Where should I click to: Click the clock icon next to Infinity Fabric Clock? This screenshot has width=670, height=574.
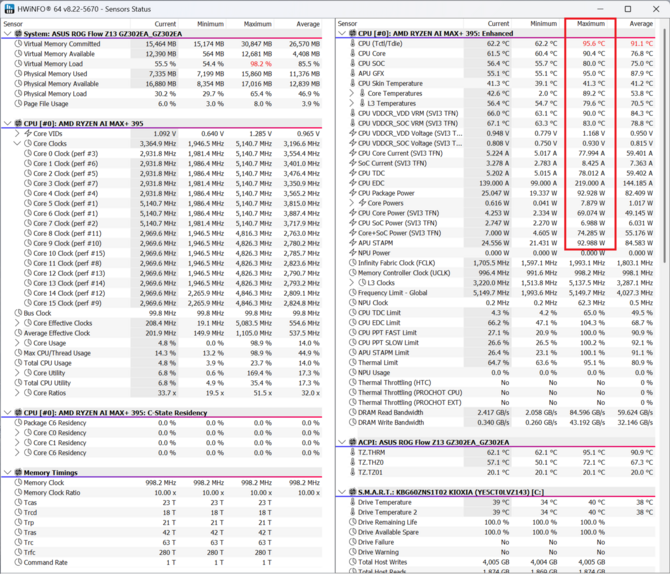coord(353,263)
